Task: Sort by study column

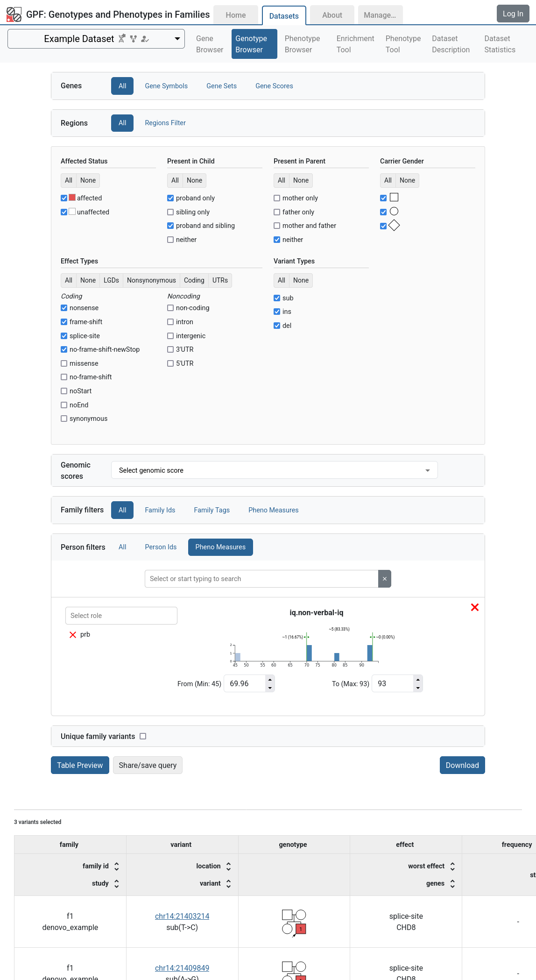Action: (117, 884)
